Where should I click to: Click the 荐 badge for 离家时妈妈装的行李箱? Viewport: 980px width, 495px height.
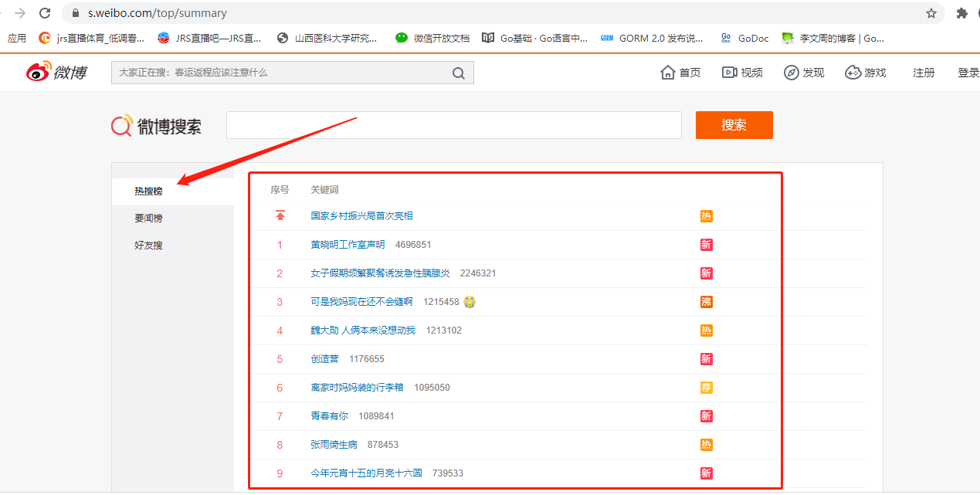(x=707, y=388)
